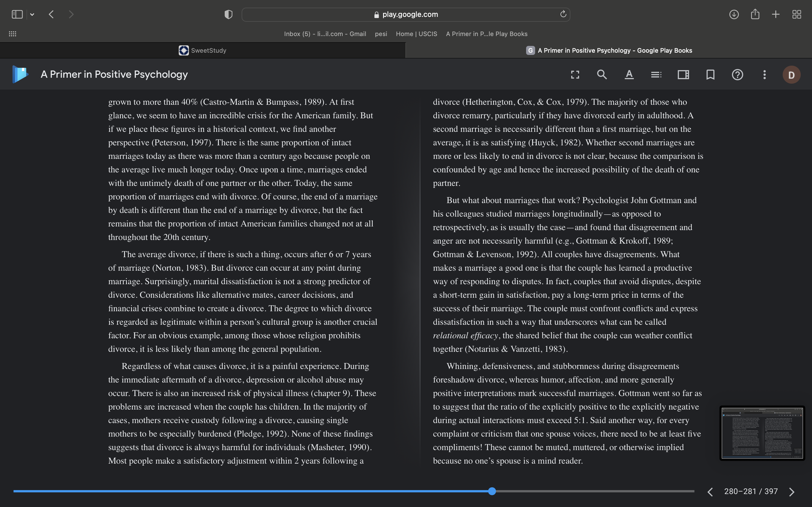
Task: Go to the previous page
Action: coord(710,492)
